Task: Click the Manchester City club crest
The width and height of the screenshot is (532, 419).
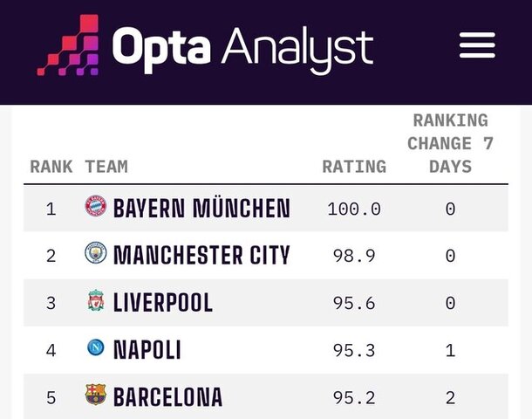Action: click(95, 254)
